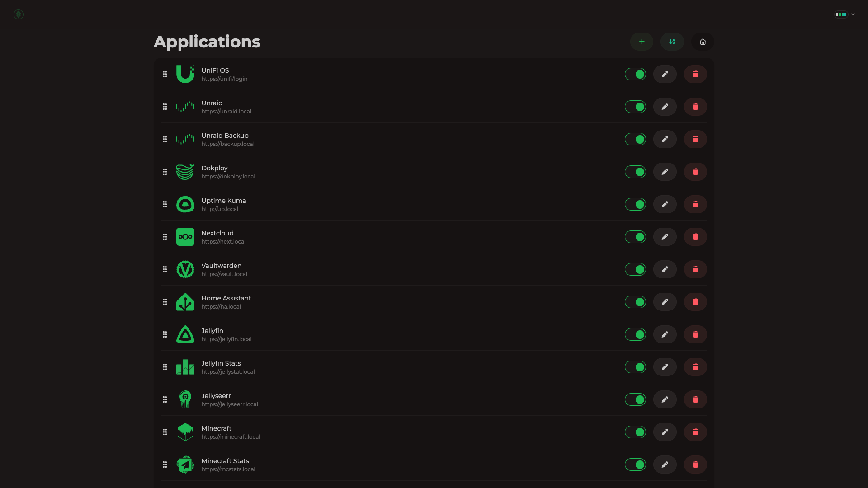Image resolution: width=868 pixels, height=488 pixels.
Task: Delete the Jellyseerr application
Action: 695,399
